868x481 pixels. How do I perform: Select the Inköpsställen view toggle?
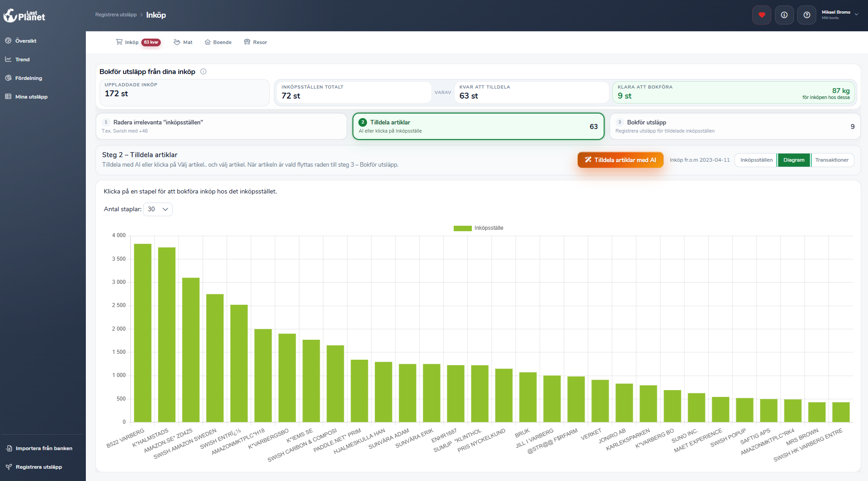click(756, 160)
